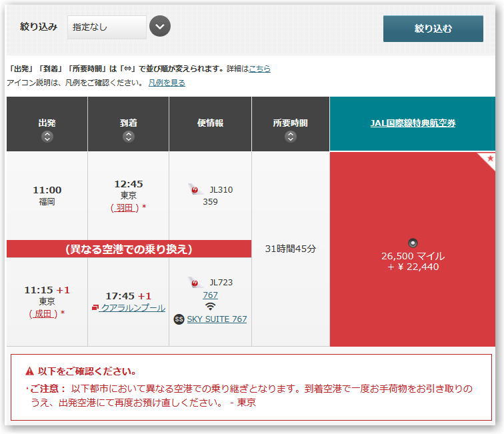Click the 異なる空港での乗り換え red banner

[129, 249]
